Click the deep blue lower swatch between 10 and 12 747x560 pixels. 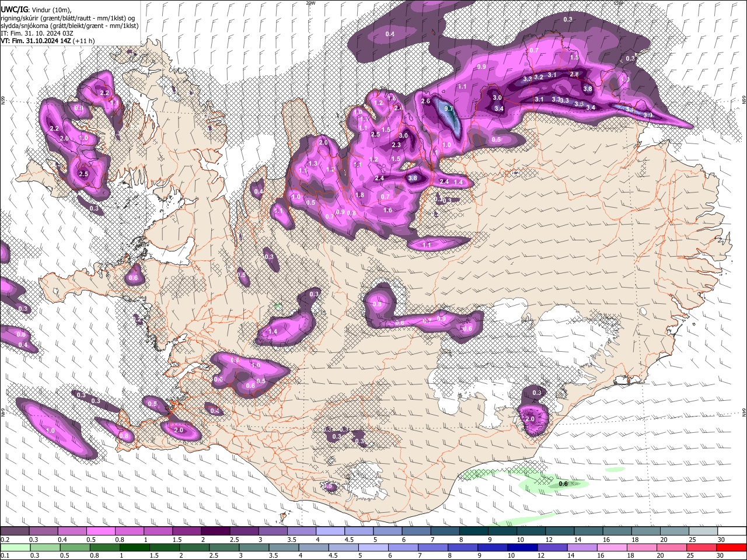coord(521,547)
